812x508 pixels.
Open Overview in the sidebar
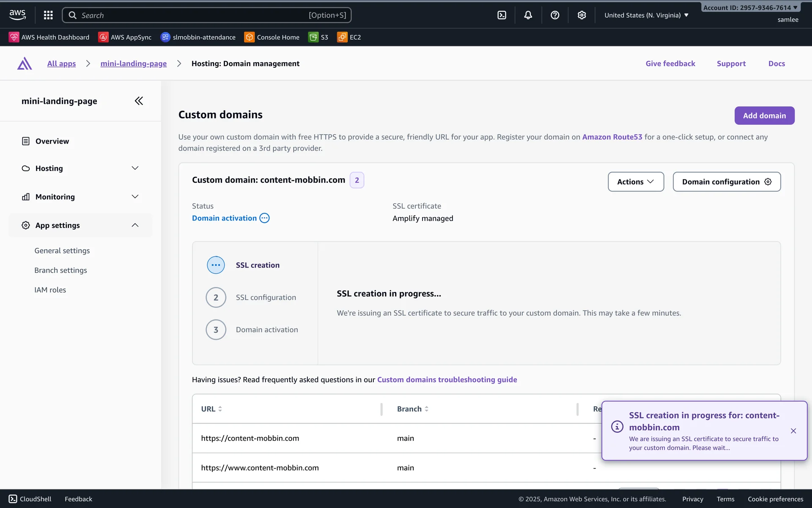click(x=52, y=141)
